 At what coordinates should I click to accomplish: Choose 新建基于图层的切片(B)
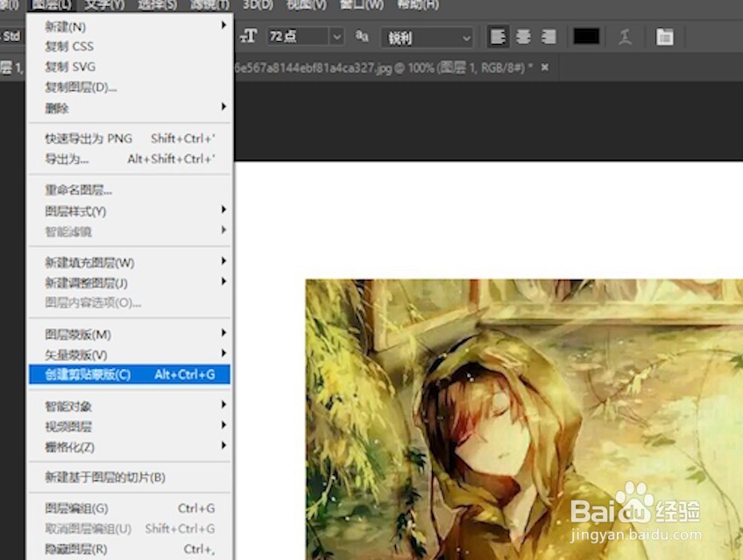[130, 477]
